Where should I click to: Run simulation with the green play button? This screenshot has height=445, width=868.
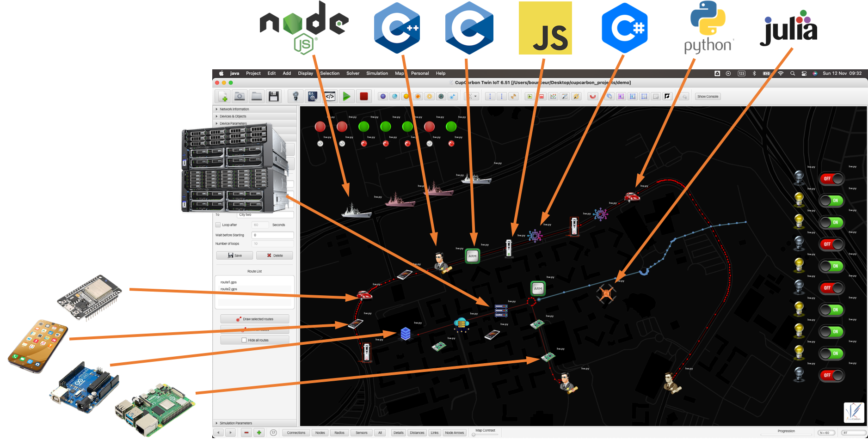pyautogui.click(x=346, y=96)
